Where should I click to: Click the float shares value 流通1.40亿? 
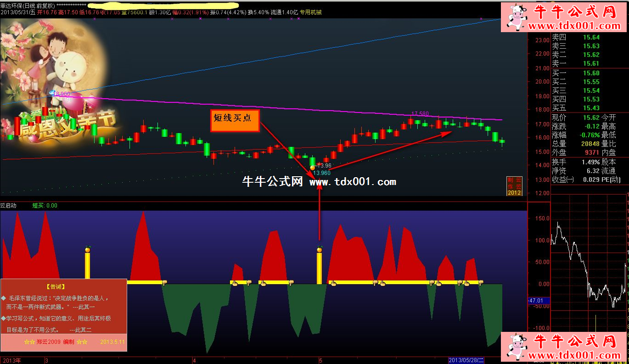(x=284, y=12)
